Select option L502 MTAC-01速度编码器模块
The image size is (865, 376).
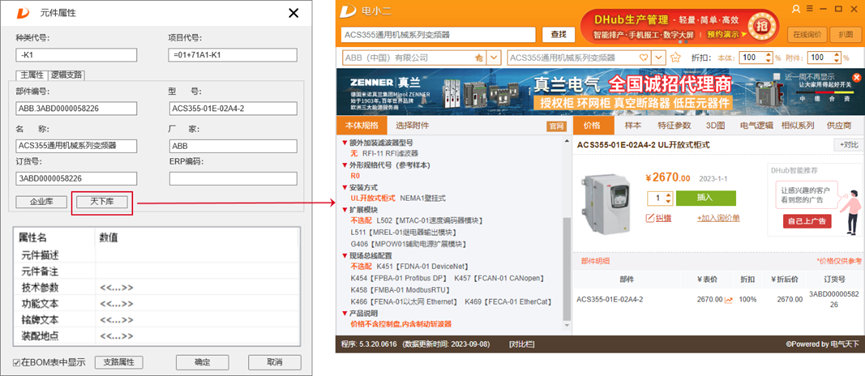[x=429, y=221]
